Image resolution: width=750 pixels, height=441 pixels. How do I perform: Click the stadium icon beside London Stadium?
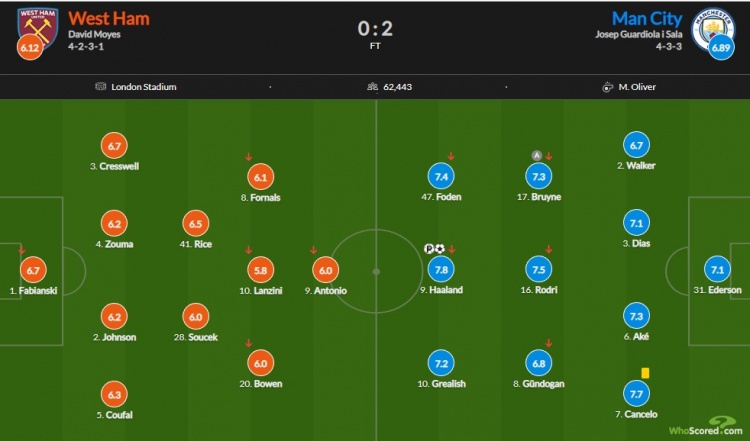pyautogui.click(x=100, y=87)
